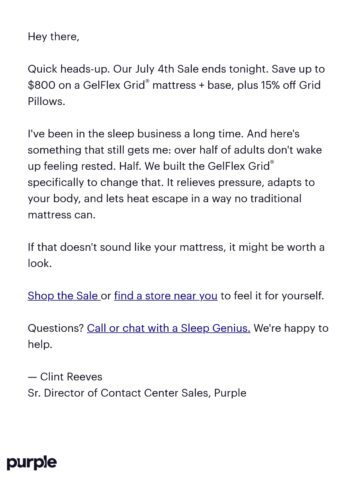The image size is (360, 480).
Task: Click the We're happy to text after the link
Action: click(291, 328)
